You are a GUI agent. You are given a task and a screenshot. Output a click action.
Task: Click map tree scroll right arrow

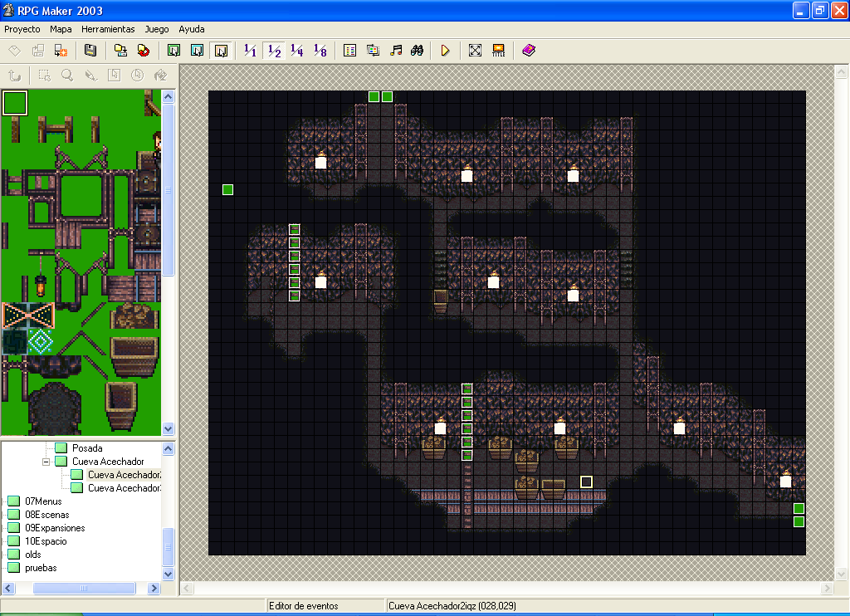(154, 589)
